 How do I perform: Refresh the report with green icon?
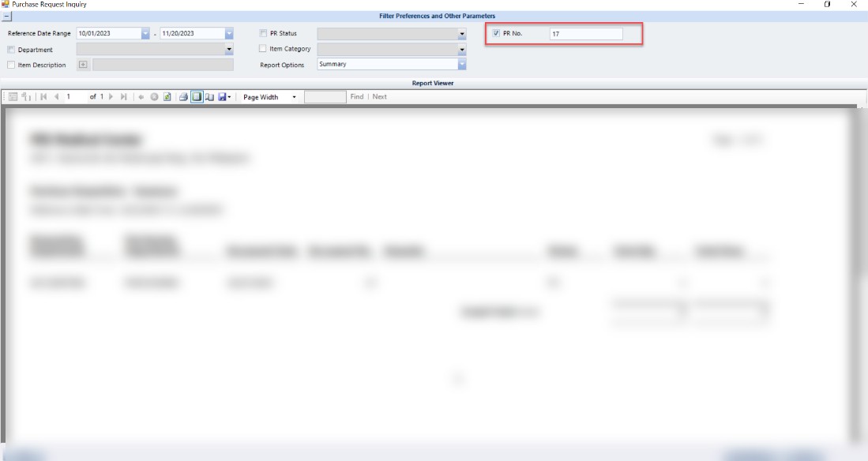click(x=168, y=97)
